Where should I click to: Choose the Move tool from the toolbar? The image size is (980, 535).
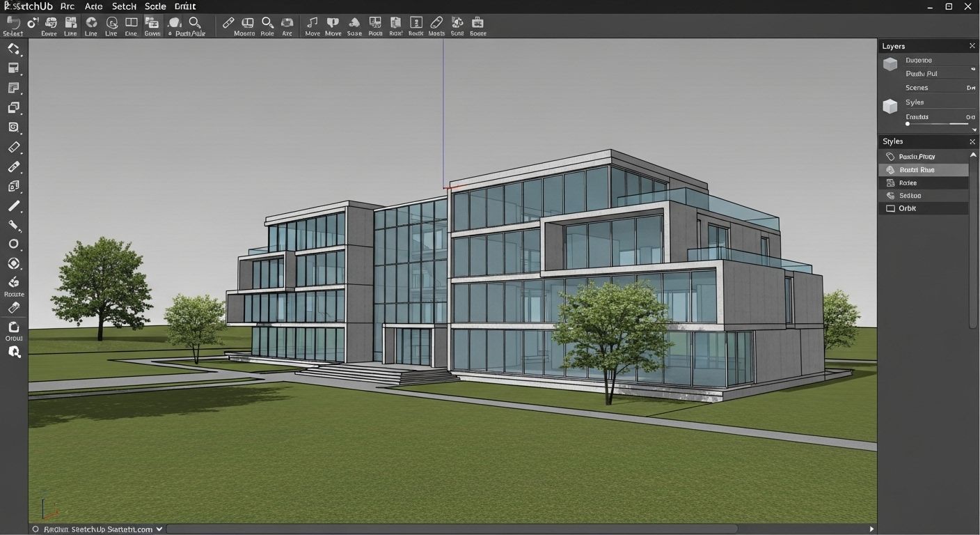(x=312, y=24)
